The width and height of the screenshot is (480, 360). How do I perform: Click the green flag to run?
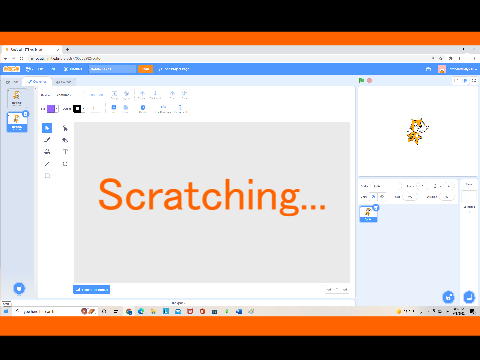point(361,80)
